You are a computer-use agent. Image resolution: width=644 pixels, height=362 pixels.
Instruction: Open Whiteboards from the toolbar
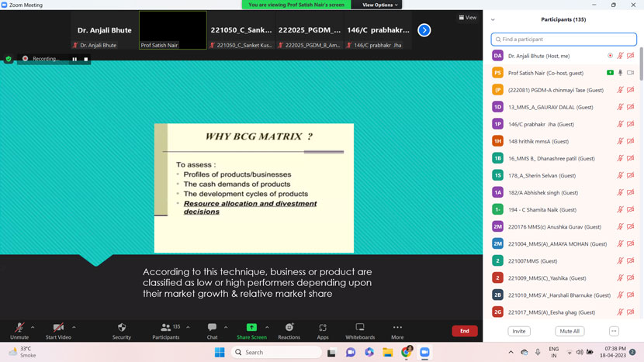pos(360,330)
